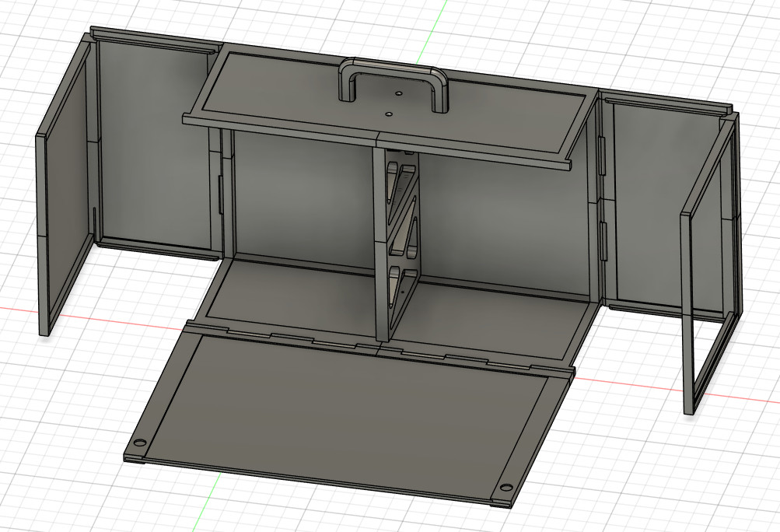Select the left corner hole on front panel
The width and height of the screenshot is (780, 532).
pyautogui.click(x=140, y=443)
